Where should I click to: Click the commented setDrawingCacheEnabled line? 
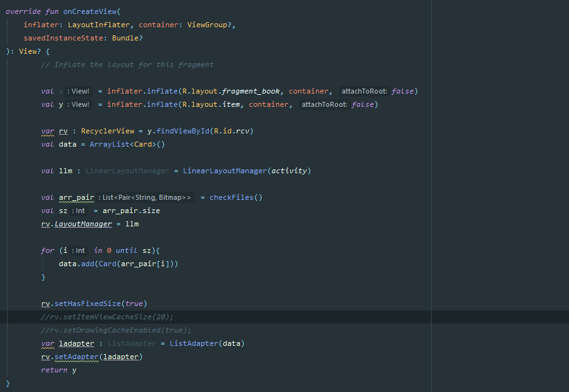116,330
